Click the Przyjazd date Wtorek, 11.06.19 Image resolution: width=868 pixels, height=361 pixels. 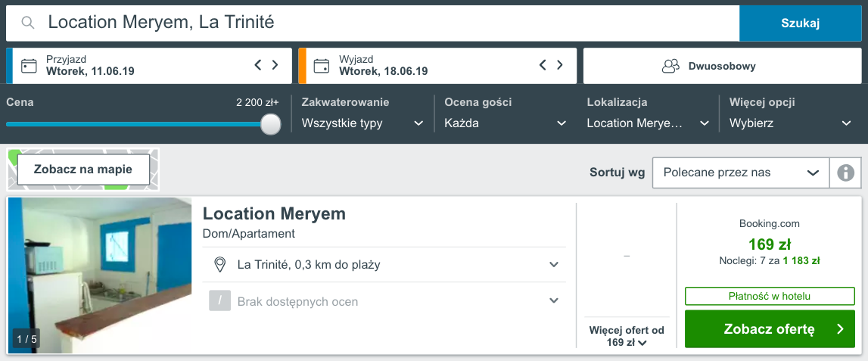click(90, 71)
